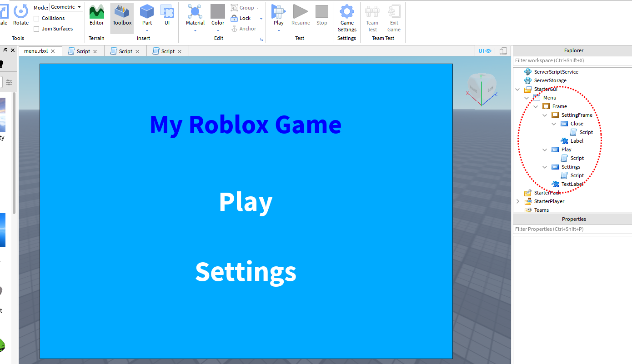Open the Terrain Editor
The image size is (632, 364).
[96, 15]
